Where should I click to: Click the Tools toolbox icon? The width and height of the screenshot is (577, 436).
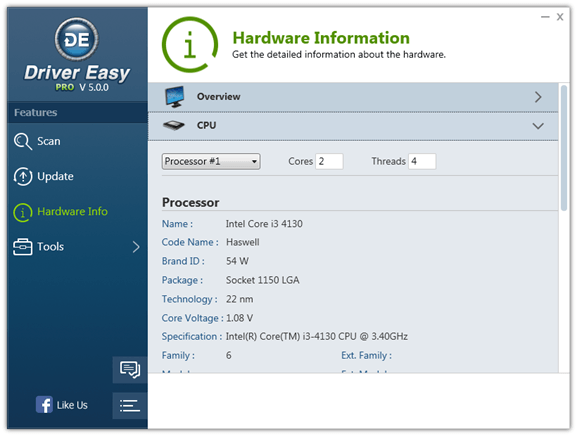point(23,247)
